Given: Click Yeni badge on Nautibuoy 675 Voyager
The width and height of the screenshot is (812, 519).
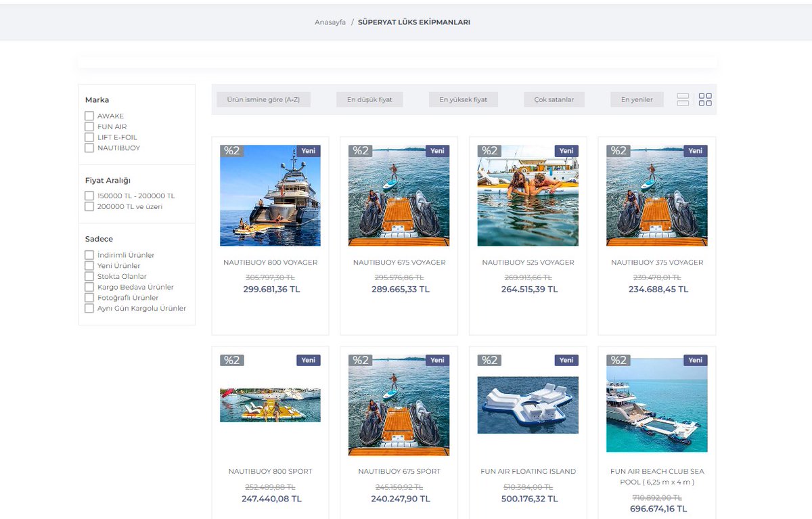Looking at the screenshot, I should pyautogui.click(x=437, y=151).
